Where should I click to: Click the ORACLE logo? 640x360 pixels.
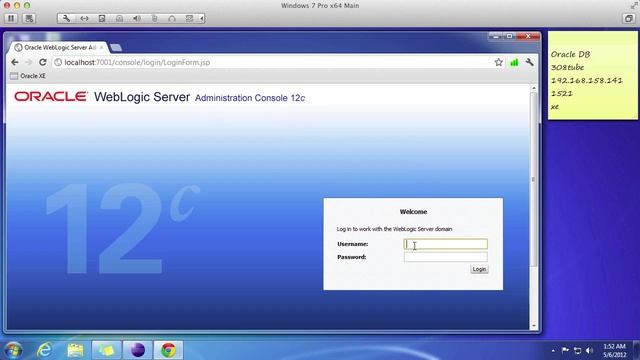pyautogui.click(x=51, y=96)
